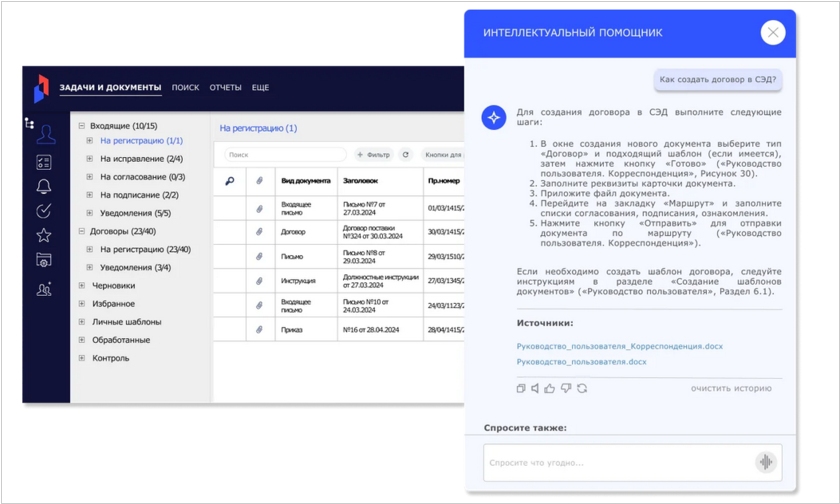Refresh the document list next to Фильтр
The image size is (840, 504).
point(405,155)
